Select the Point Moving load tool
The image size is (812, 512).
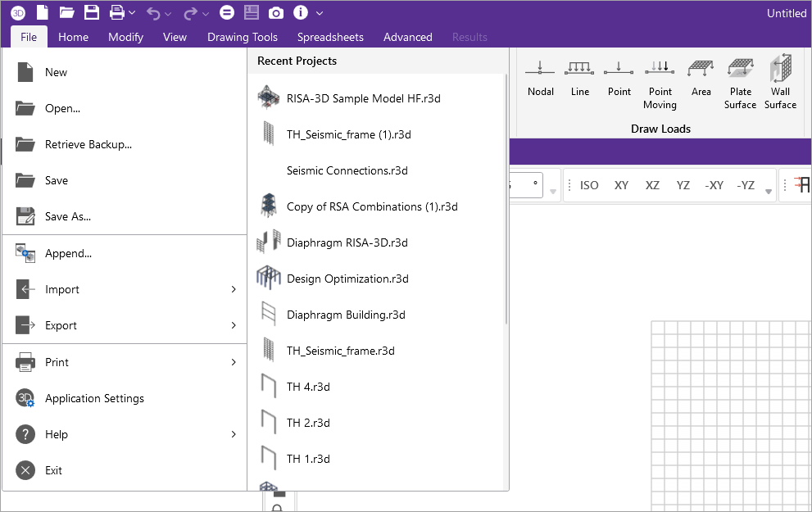tap(660, 84)
